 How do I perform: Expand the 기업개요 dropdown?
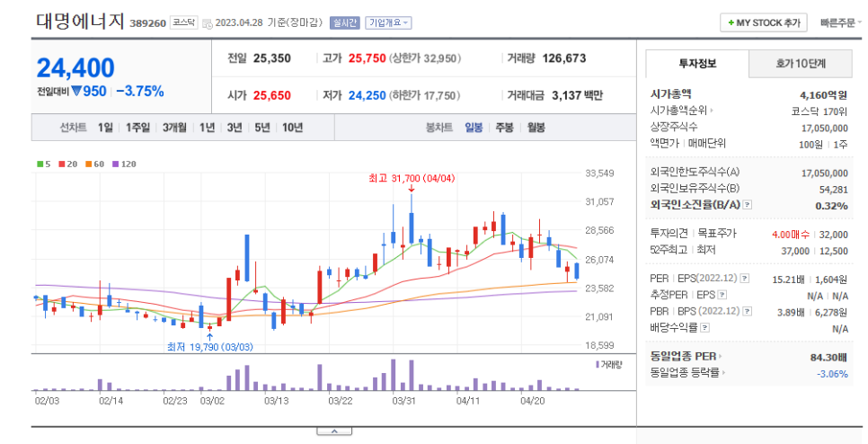pos(388,22)
